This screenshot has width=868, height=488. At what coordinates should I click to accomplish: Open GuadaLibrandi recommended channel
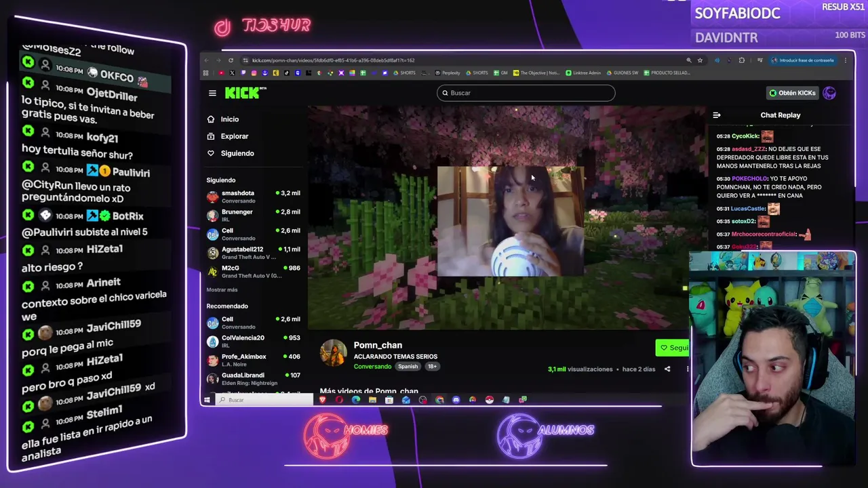[254, 378]
